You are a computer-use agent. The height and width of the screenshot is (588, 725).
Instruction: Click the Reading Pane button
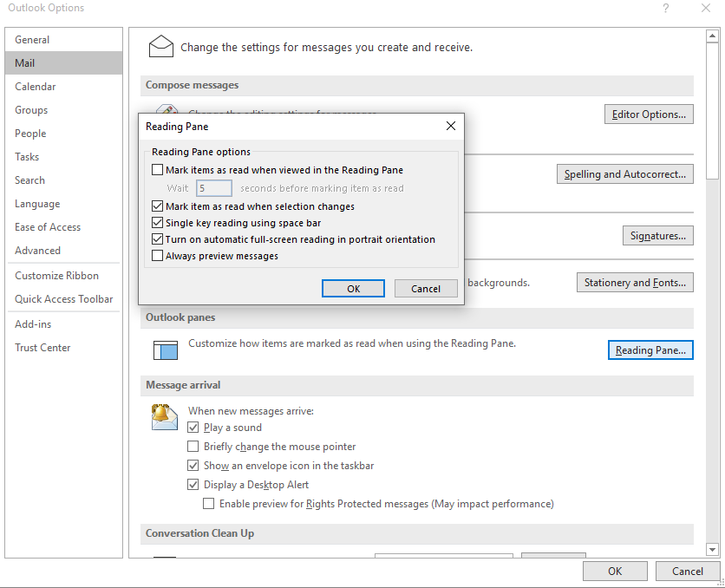pos(650,350)
